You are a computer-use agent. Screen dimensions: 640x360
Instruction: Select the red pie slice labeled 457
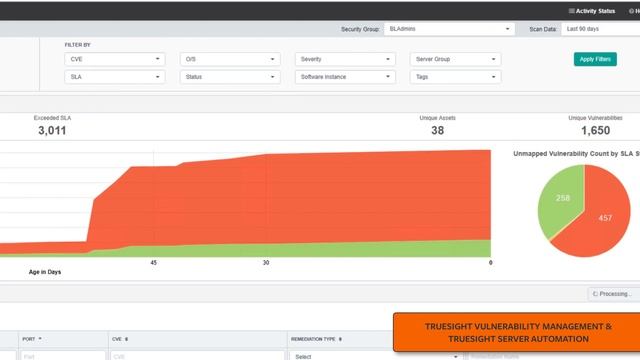click(605, 218)
